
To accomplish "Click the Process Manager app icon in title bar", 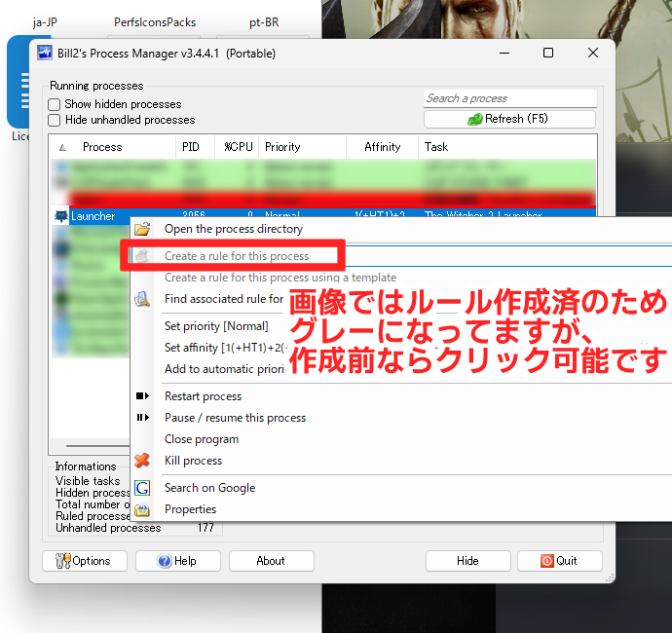I will (45, 54).
